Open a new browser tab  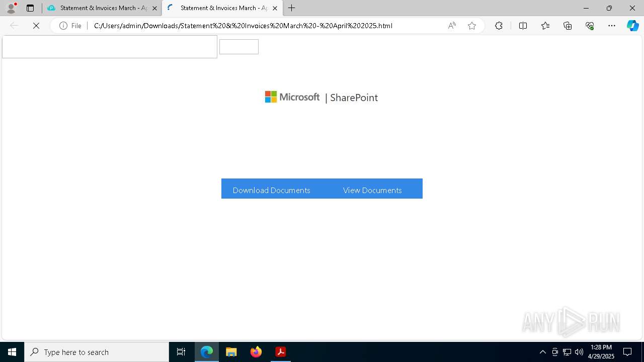[292, 8]
